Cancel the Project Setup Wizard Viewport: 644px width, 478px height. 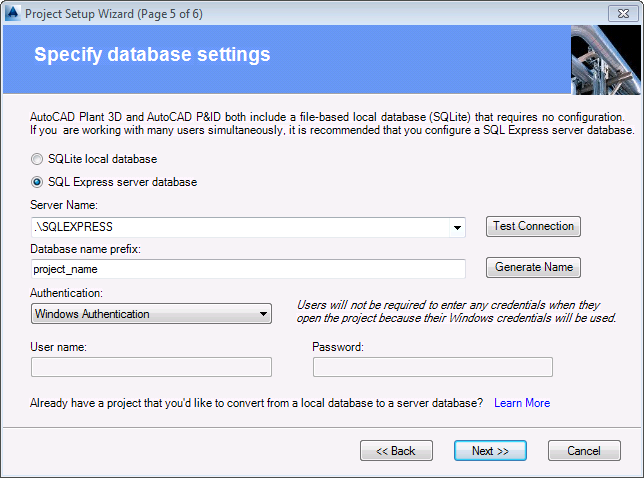[584, 451]
